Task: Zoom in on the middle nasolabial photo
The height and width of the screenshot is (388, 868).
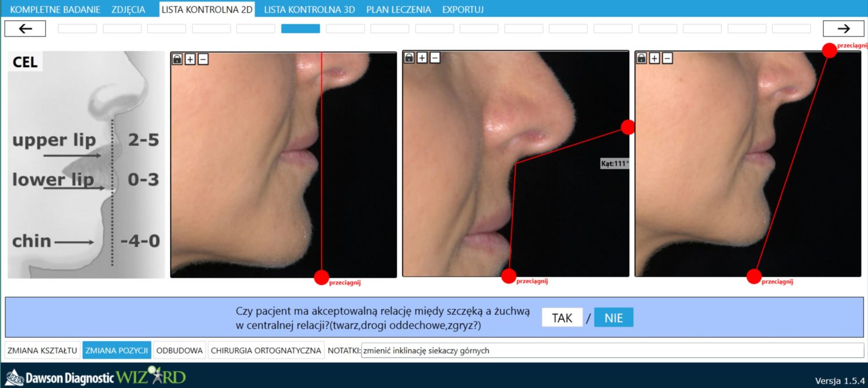Action: coord(422,57)
